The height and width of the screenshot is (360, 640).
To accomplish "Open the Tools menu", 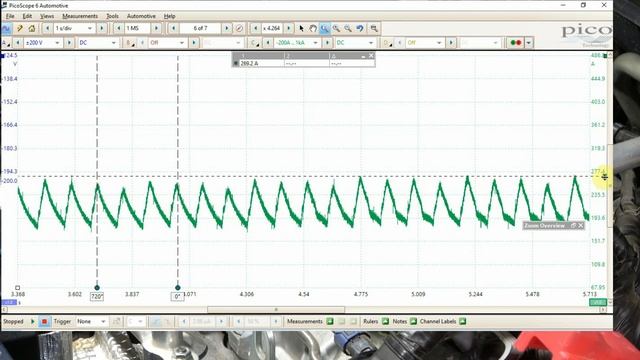I will pyautogui.click(x=112, y=16).
